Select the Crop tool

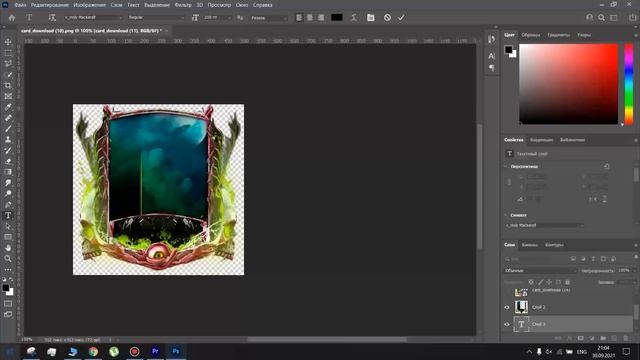coord(8,85)
